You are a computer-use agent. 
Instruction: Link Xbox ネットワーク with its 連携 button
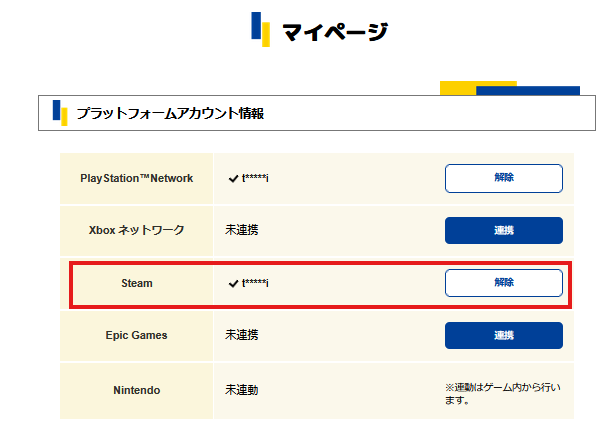tap(504, 230)
